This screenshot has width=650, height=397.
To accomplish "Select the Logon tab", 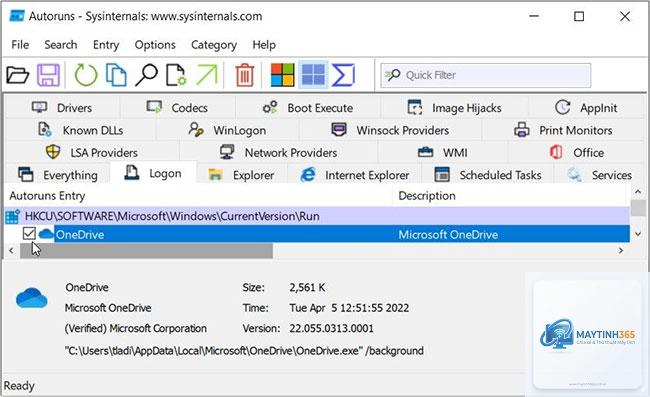I will [x=153, y=173].
